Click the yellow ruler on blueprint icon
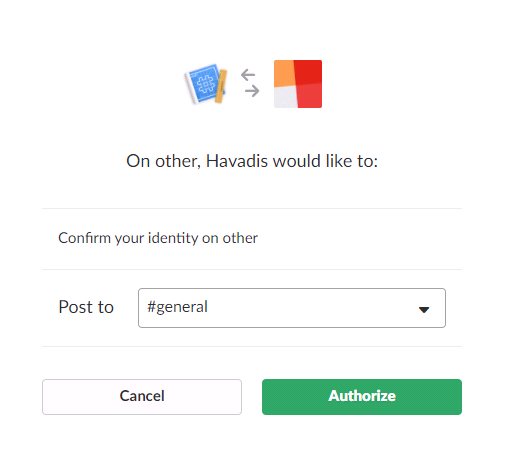Screen dimensions: 514x459 [221, 86]
